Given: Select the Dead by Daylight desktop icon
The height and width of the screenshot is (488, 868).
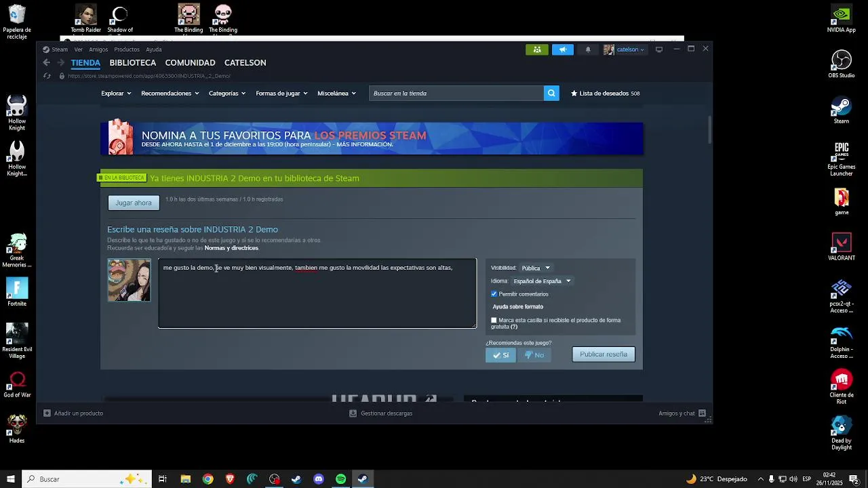Looking at the screenshot, I should pos(842,432).
